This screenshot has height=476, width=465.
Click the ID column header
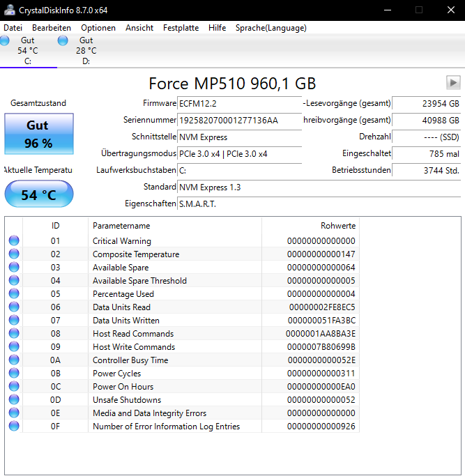(x=55, y=226)
